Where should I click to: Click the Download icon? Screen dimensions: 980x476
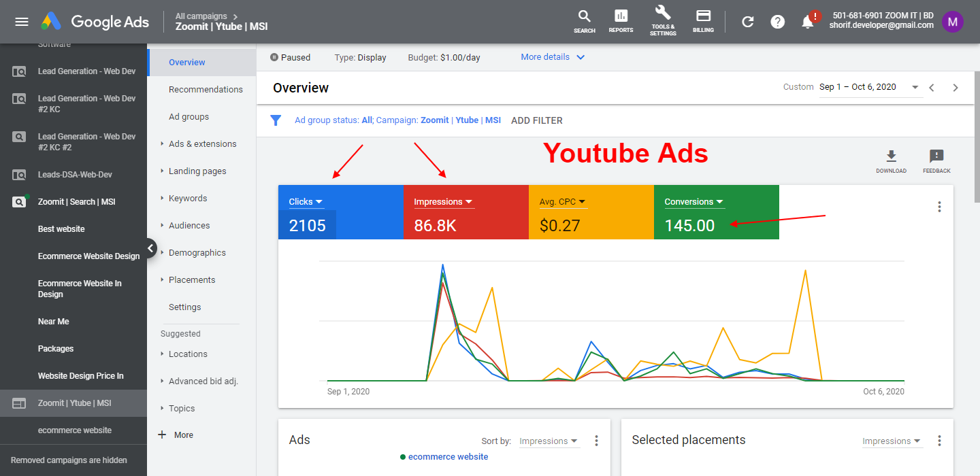pyautogui.click(x=891, y=162)
